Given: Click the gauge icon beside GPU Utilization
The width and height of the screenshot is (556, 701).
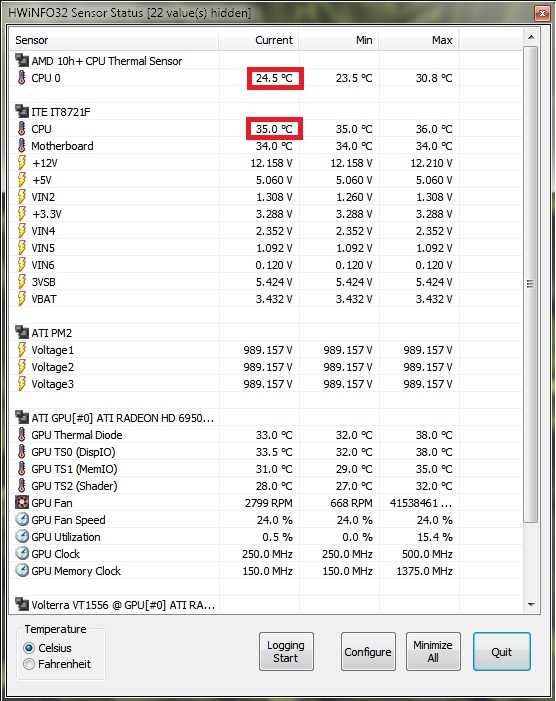Looking at the screenshot, I should pos(21,536).
